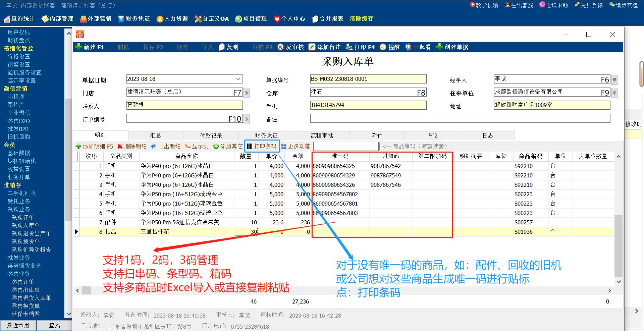Expand 批发业务 in the sidebar tree

(19, 258)
